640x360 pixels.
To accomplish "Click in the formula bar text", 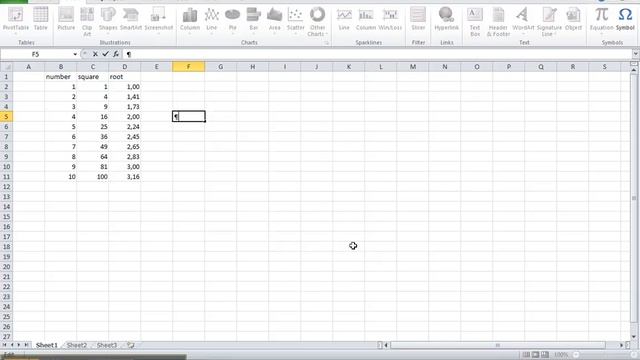I will [378, 54].
